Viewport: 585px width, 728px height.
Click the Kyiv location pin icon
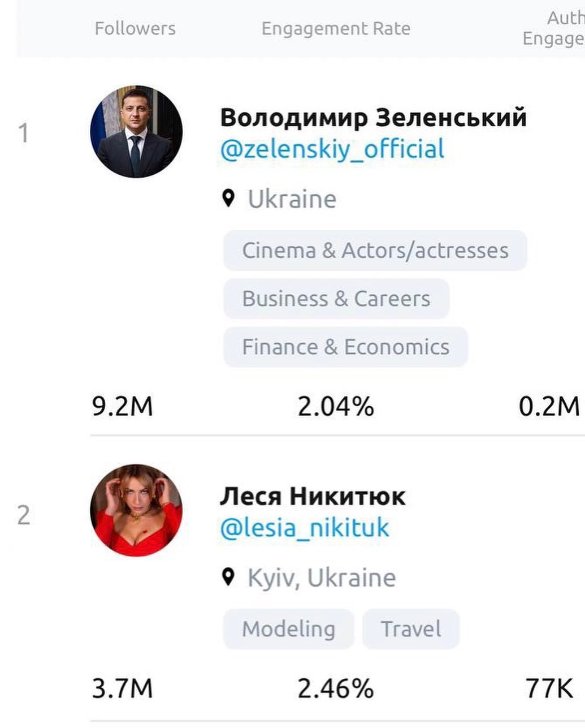pyautogui.click(x=228, y=577)
